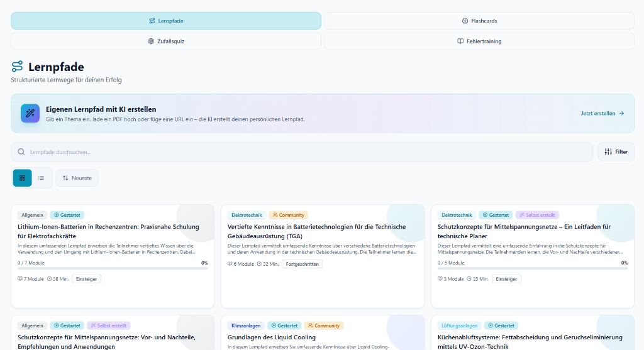
Task: Click Selbst erstellt badge on Leitfaden card
Action: [x=537, y=215]
